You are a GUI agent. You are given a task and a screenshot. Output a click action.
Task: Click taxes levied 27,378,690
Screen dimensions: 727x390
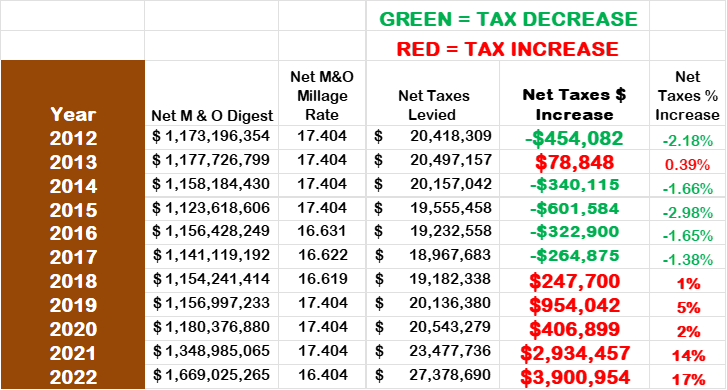click(x=450, y=375)
